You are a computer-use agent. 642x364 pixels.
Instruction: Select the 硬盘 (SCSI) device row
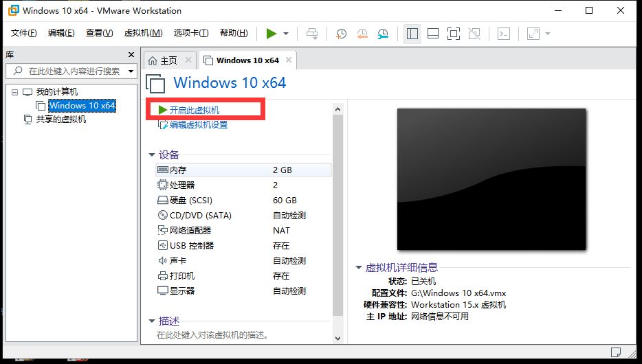243,201
